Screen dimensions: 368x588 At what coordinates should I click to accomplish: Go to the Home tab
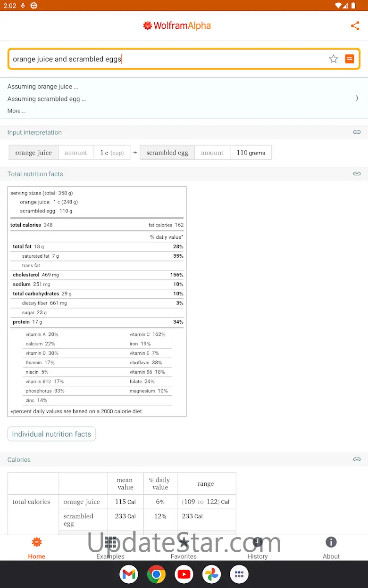pos(37,548)
